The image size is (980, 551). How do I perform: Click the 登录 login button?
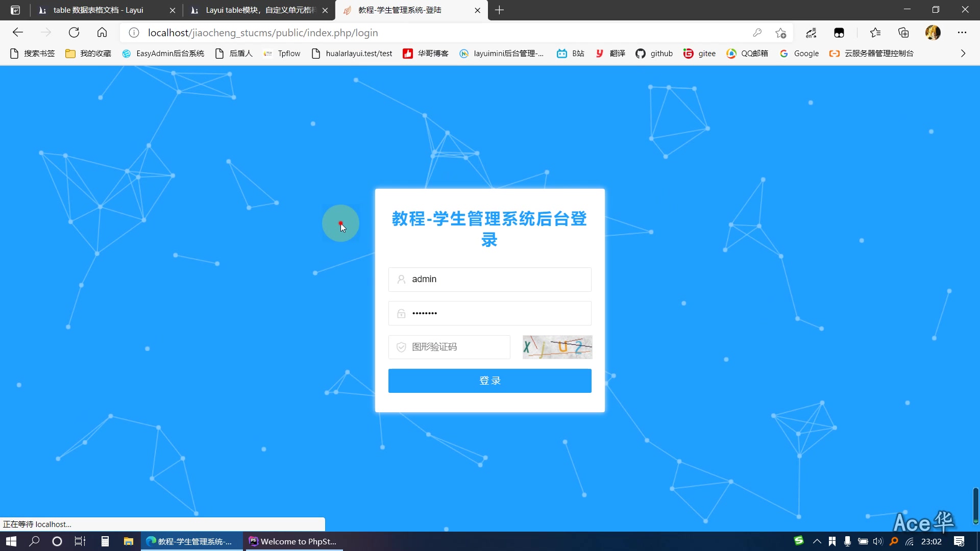[490, 381]
